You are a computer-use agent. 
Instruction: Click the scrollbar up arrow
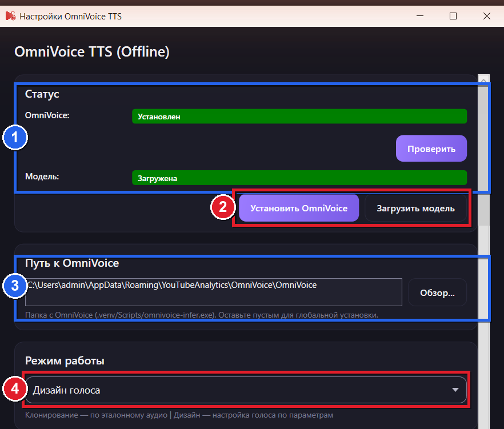point(483,80)
